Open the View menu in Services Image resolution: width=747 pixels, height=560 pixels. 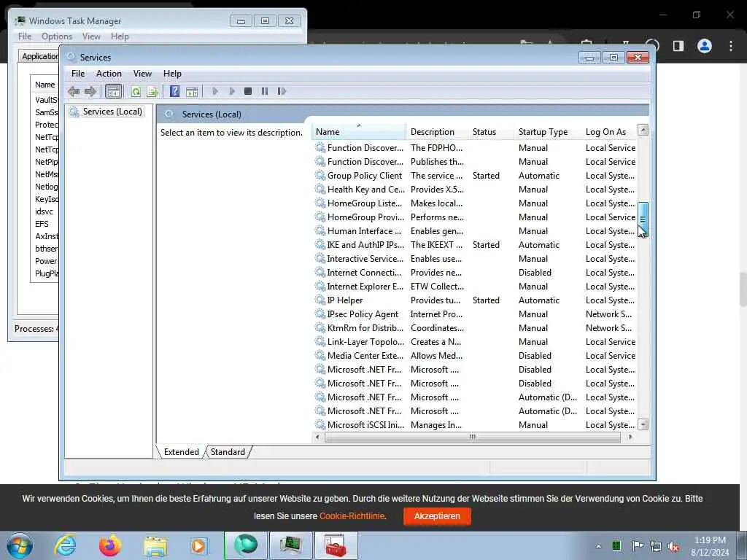(142, 74)
